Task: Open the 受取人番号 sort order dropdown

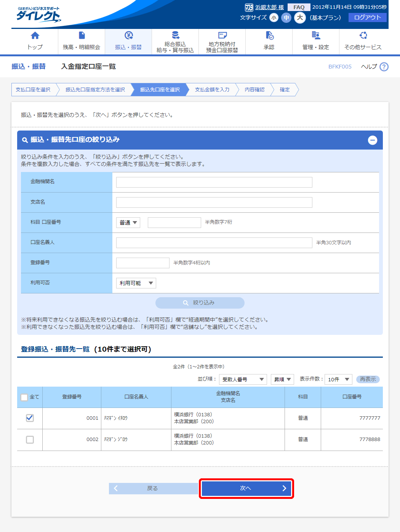Action: 243,379
